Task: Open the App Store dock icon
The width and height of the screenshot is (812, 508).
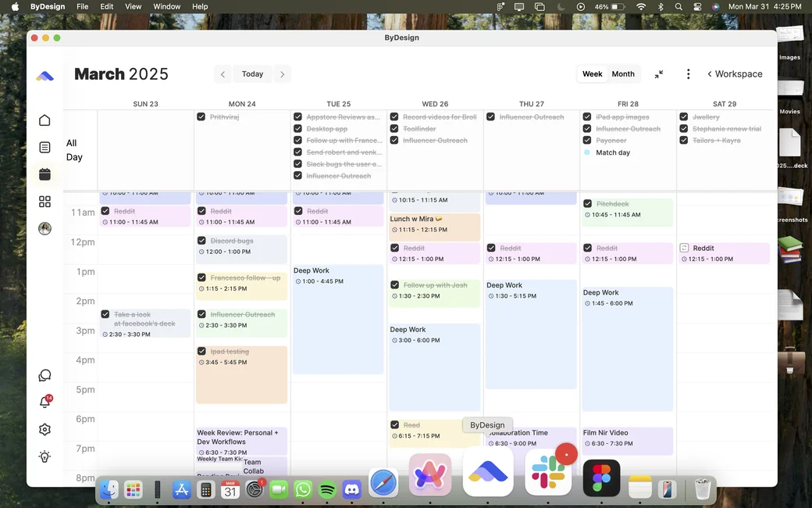Action: pos(181,488)
